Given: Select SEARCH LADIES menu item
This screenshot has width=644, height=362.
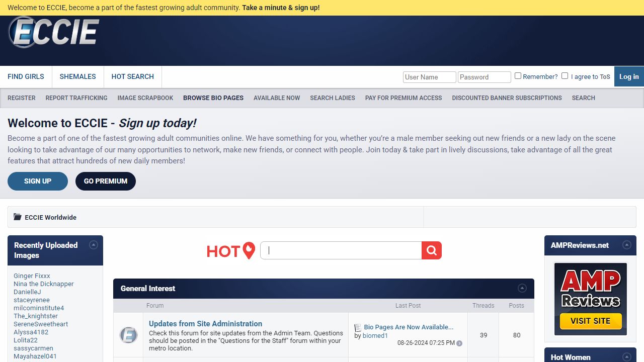Looking at the screenshot, I should point(333,98).
